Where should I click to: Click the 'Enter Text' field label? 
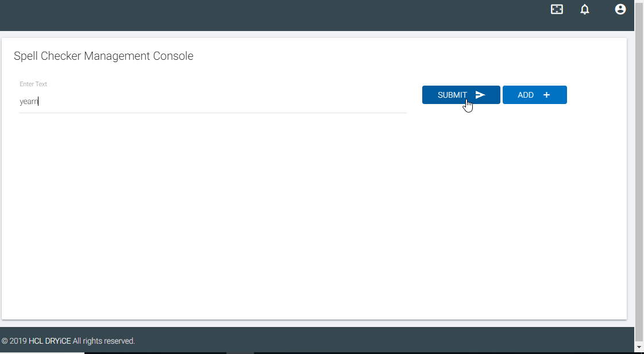(33, 84)
